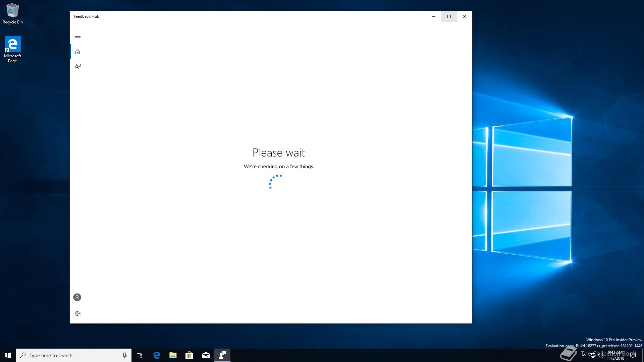644x362 pixels.
Task: Maximize the Feedback Hub window
Action: point(449,16)
